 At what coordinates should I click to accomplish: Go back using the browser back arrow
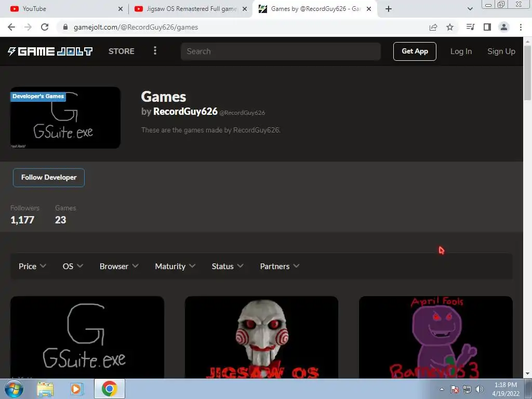(11, 27)
